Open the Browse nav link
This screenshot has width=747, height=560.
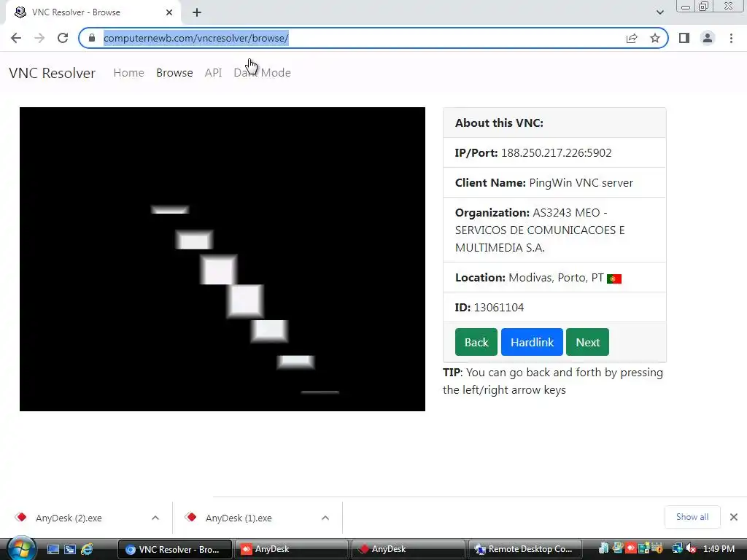[174, 73]
